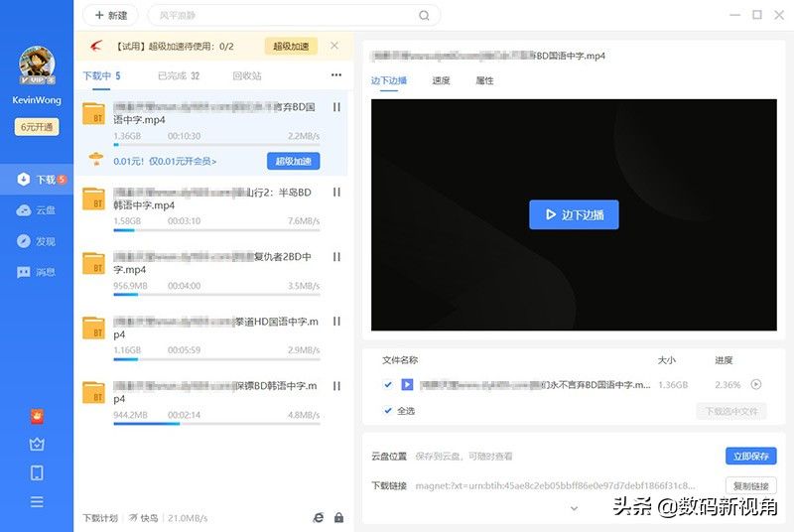Uncheck the mp4 file row checkbox

tap(388, 385)
